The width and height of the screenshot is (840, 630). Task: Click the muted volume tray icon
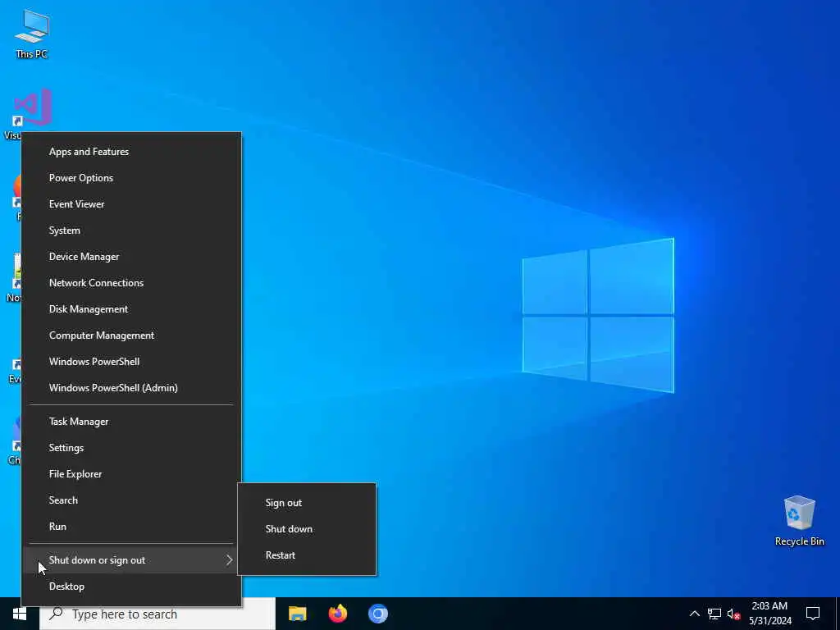(x=733, y=614)
